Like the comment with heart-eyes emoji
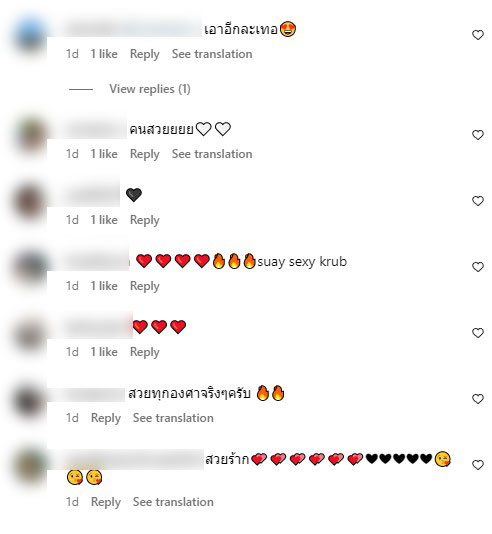492x534 pixels. [478, 35]
